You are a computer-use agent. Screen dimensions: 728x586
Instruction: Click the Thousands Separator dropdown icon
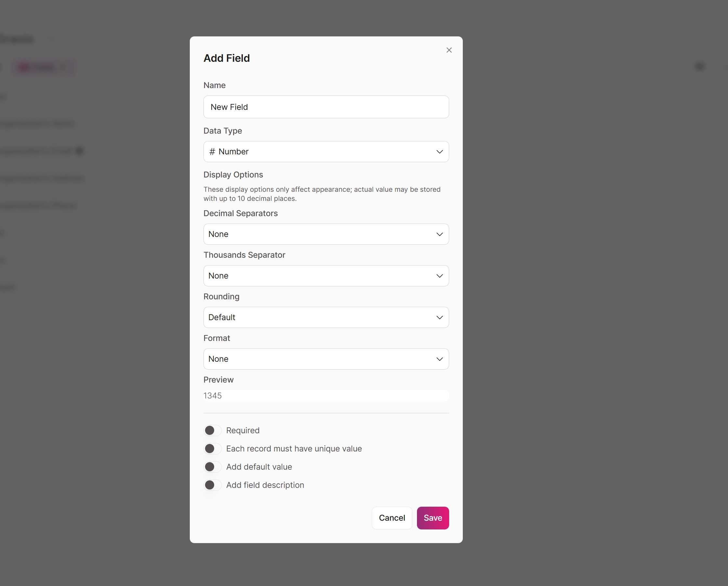(439, 276)
